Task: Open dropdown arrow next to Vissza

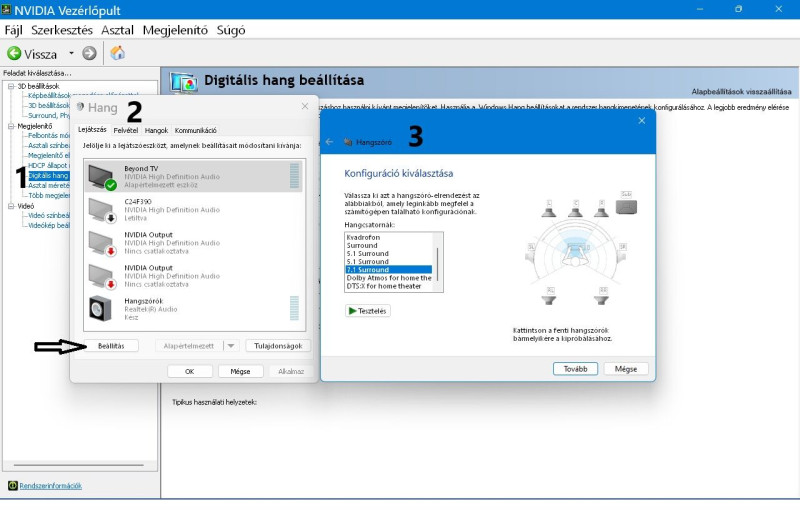Action: tap(71, 53)
